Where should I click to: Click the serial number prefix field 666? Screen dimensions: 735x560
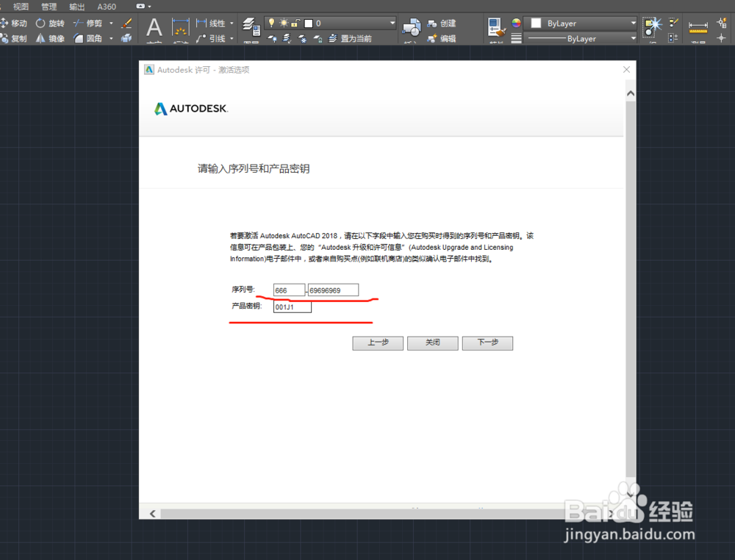[x=289, y=290]
